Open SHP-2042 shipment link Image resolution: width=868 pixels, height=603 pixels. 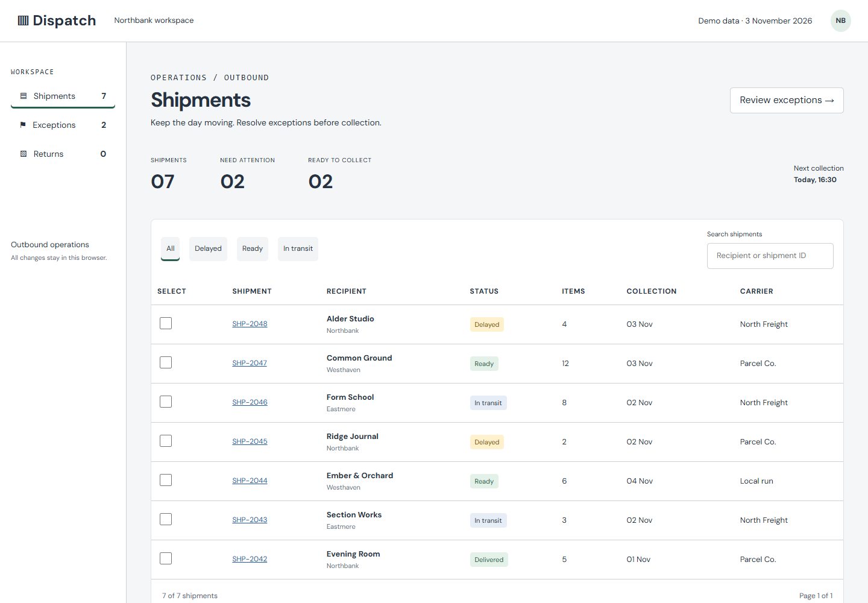250,559
